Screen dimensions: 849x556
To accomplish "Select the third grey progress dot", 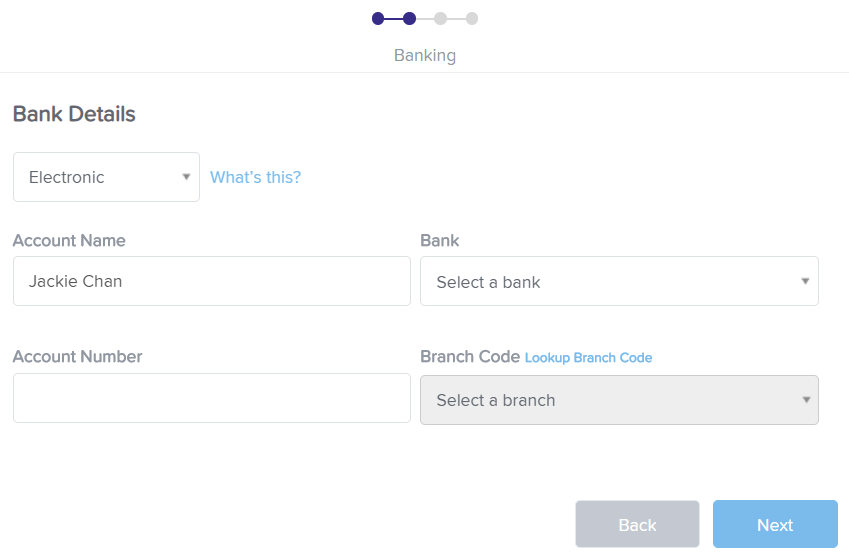I will coord(441,19).
